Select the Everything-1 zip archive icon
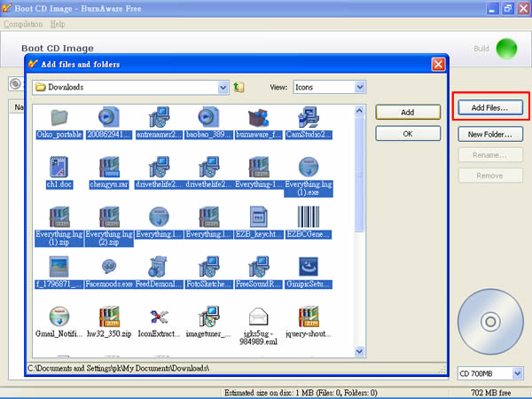 click(x=259, y=167)
